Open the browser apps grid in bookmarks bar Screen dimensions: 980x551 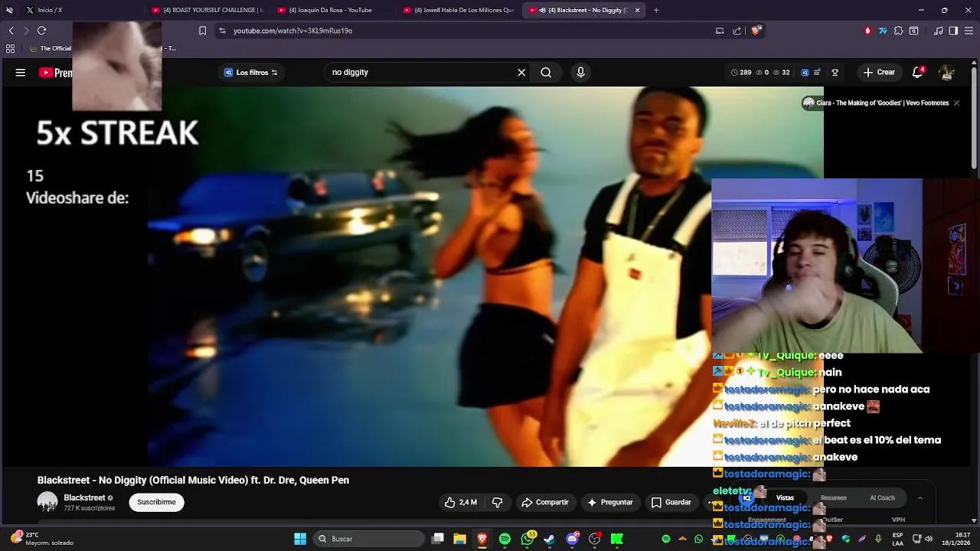(x=10, y=48)
